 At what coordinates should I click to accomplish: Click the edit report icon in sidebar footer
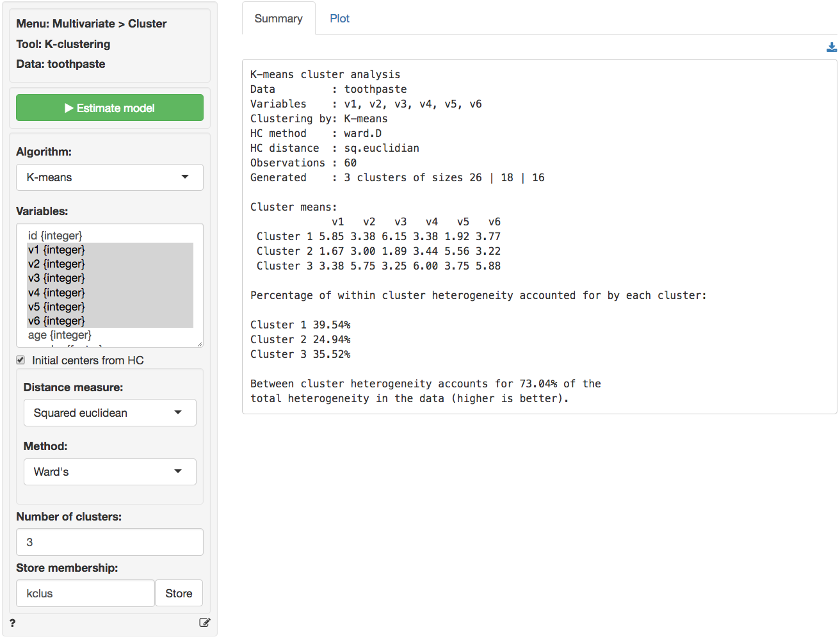point(204,622)
